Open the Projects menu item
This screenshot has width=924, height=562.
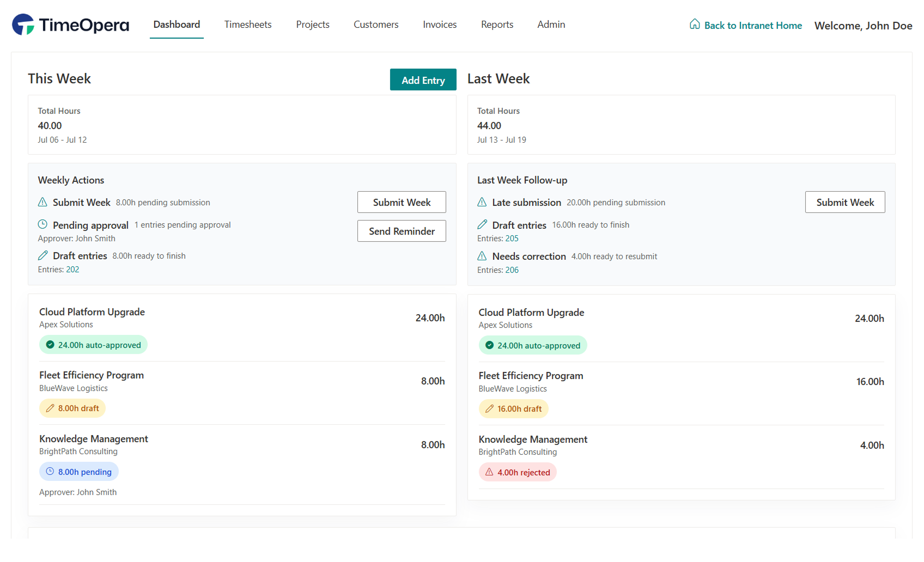coord(313,25)
